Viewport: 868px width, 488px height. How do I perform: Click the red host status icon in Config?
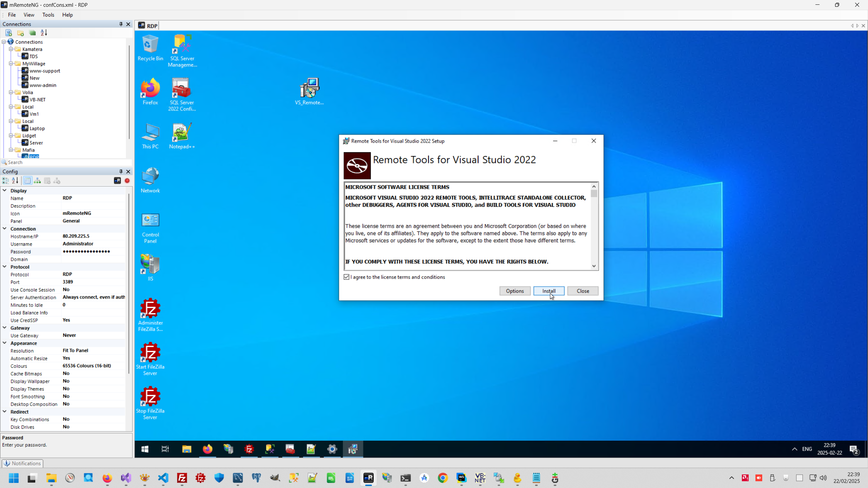click(127, 181)
